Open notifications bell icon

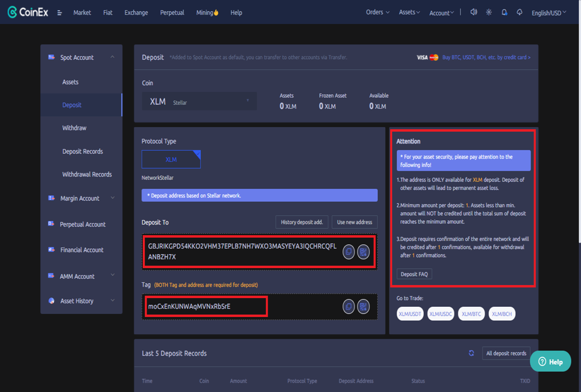pos(505,13)
